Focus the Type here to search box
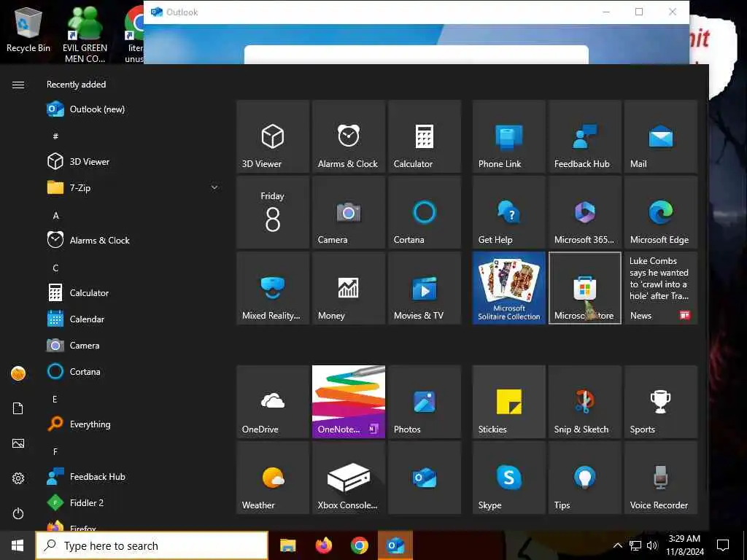The height and width of the screenshot is (560, 747). click(152, 545)
